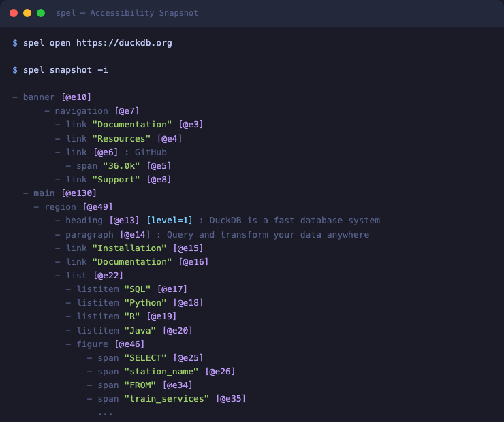This screenshot has width=504, height=422.
Task: Click the link "Support" [@e8] row
Action: click(113, 179)
